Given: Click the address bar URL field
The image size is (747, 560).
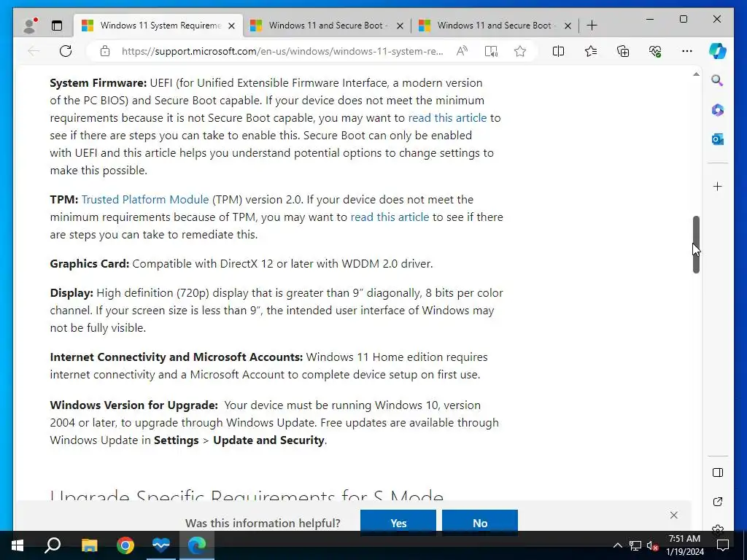Looking at the screenshot, I should click(282, 51).
